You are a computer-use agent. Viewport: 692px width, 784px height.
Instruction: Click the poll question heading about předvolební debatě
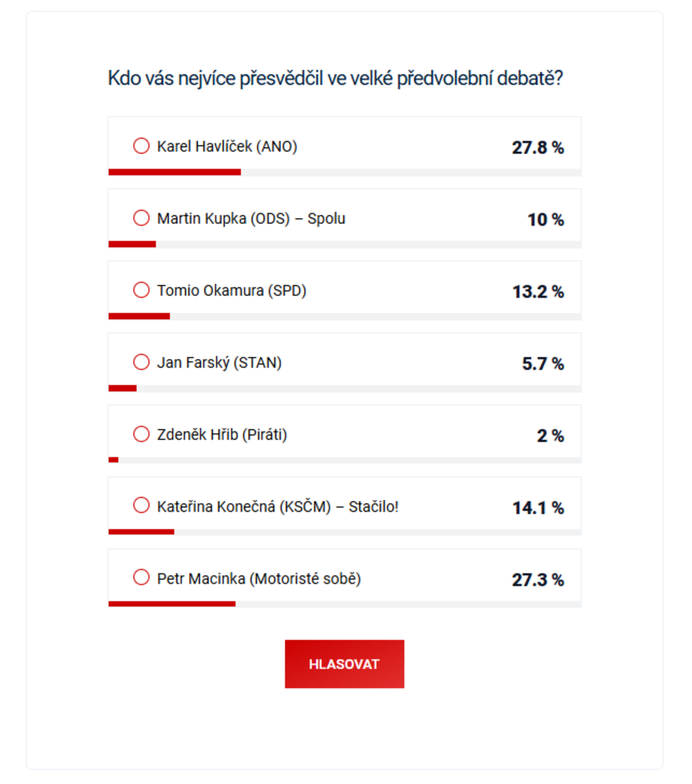336,78
